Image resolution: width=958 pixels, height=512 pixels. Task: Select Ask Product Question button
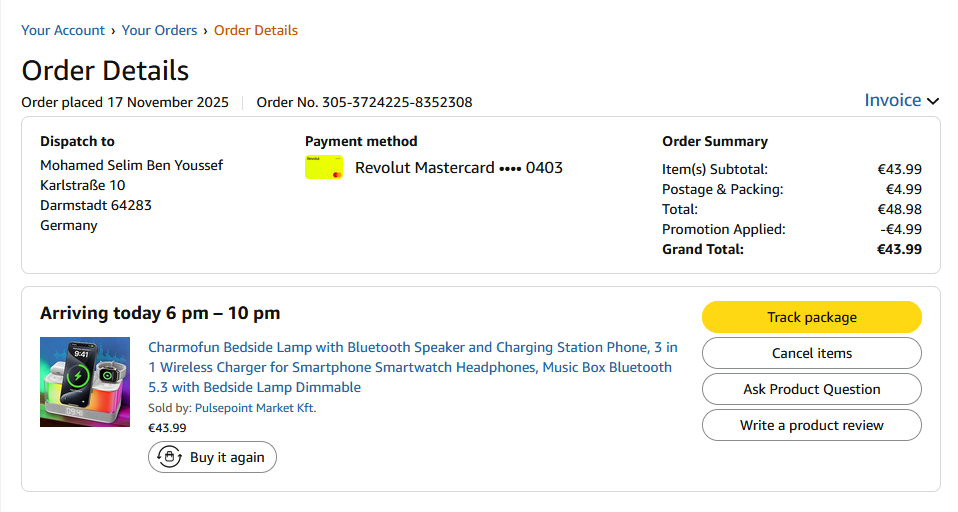click(x=811, y=389)
